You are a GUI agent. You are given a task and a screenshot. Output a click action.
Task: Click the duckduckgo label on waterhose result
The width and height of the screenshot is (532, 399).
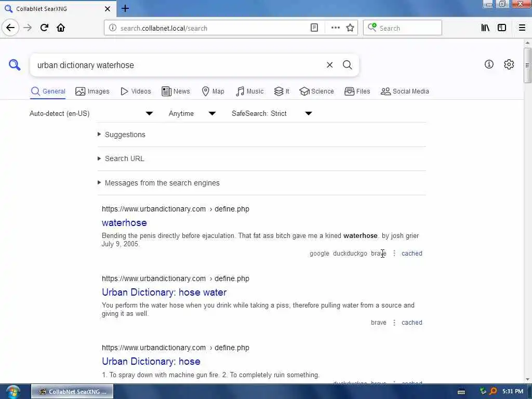coord(350,254)
